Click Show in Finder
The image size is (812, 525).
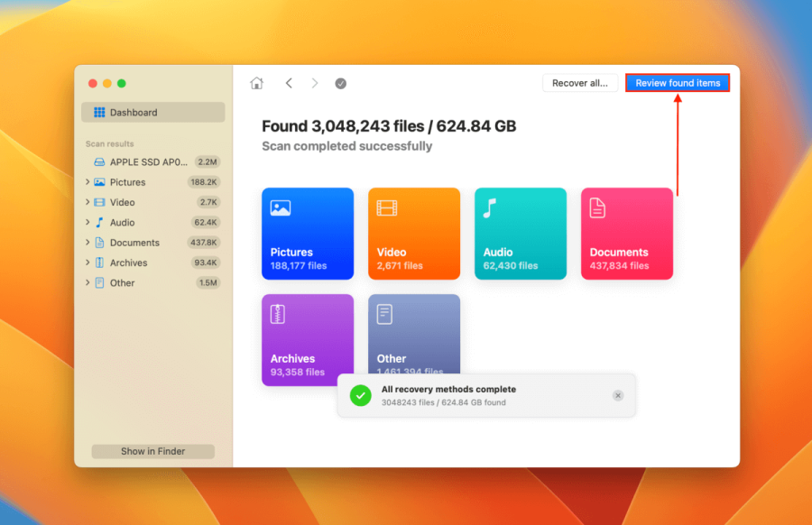pos(152,451)
